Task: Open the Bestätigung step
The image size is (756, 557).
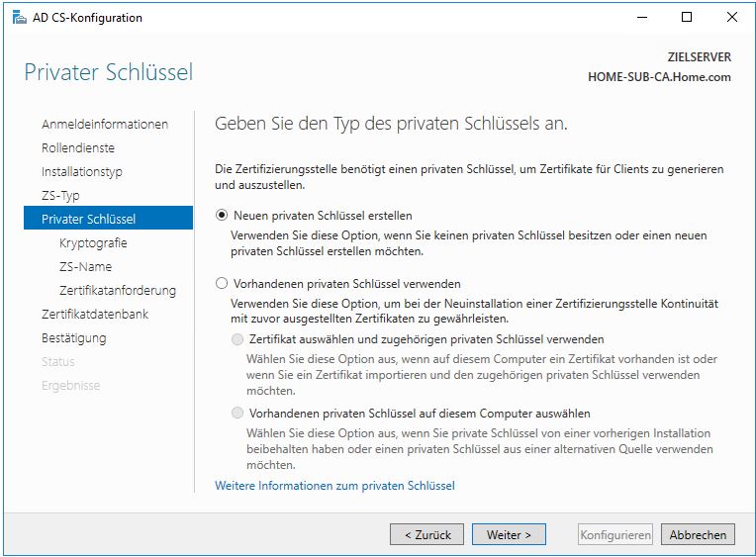Action: [74, 337]
